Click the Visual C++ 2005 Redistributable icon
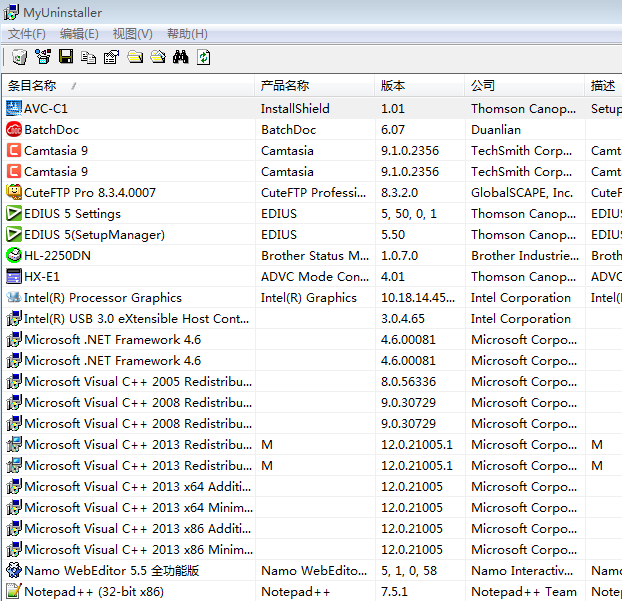This screenshot has width=622, height=601. 14,382
